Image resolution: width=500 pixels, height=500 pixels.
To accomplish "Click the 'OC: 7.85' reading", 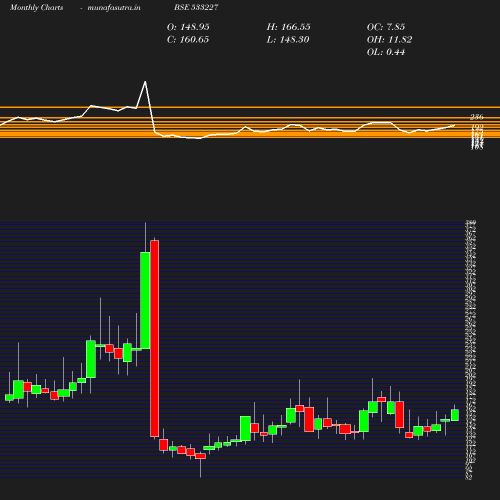I will [386, 27].
